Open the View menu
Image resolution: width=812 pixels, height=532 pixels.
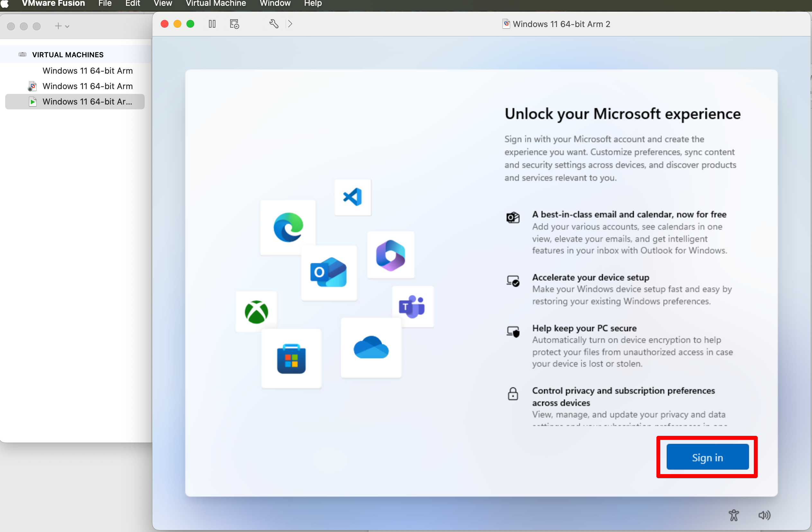(x=163, y=4)
